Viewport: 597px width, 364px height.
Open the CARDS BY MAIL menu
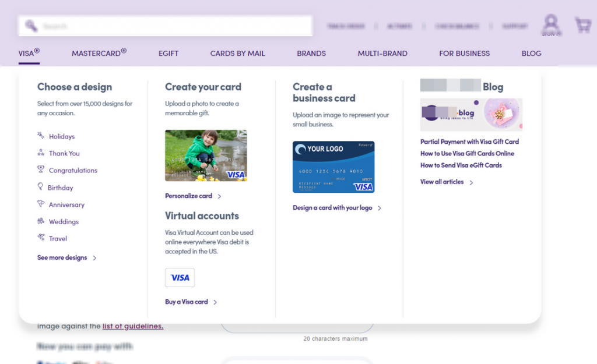[x=238, y=53]
